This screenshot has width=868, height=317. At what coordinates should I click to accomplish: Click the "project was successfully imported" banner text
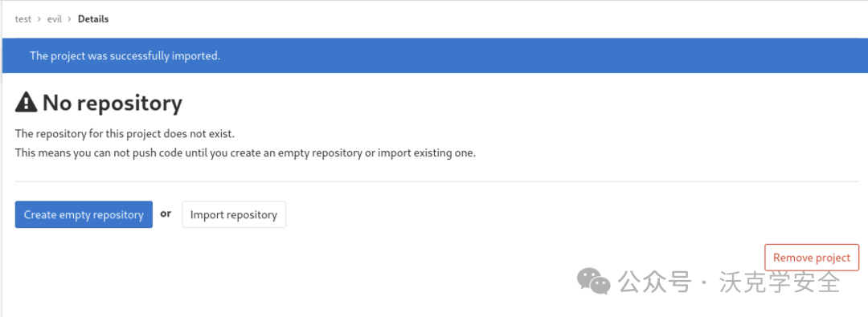tap(125, 56)
